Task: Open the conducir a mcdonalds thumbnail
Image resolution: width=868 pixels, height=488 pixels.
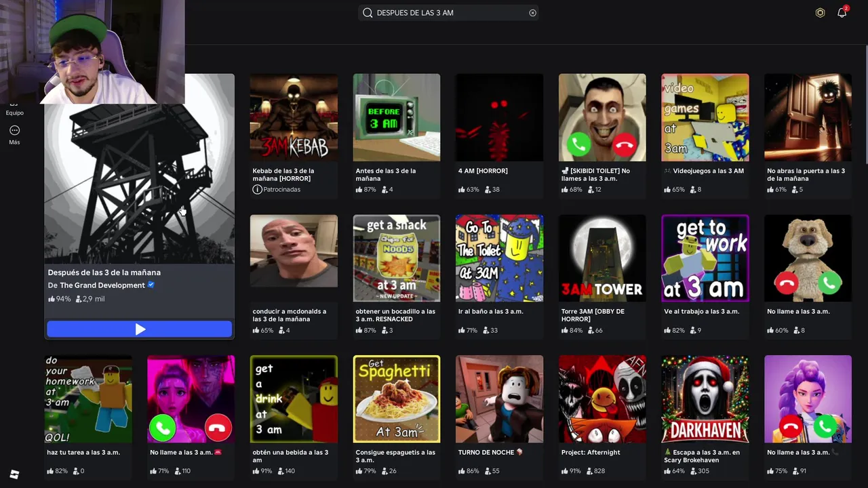Action: coord(294,258)
